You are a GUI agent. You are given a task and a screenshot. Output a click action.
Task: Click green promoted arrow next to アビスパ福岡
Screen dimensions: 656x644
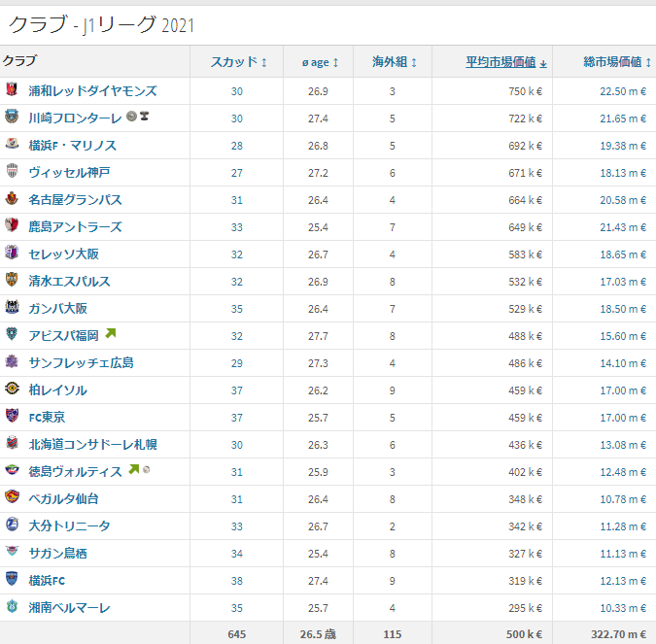tap(111, 335)
